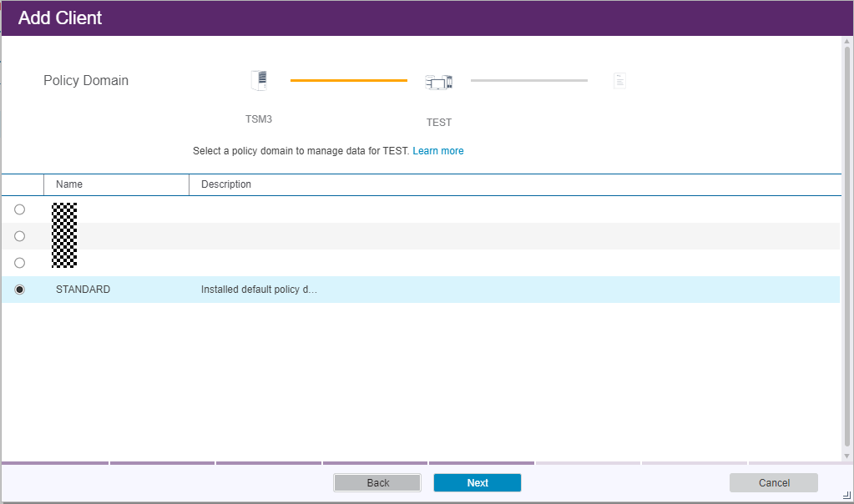Pick the third policy domain radio button
This screenshot has width=854, height=504.
coord(20,263)
